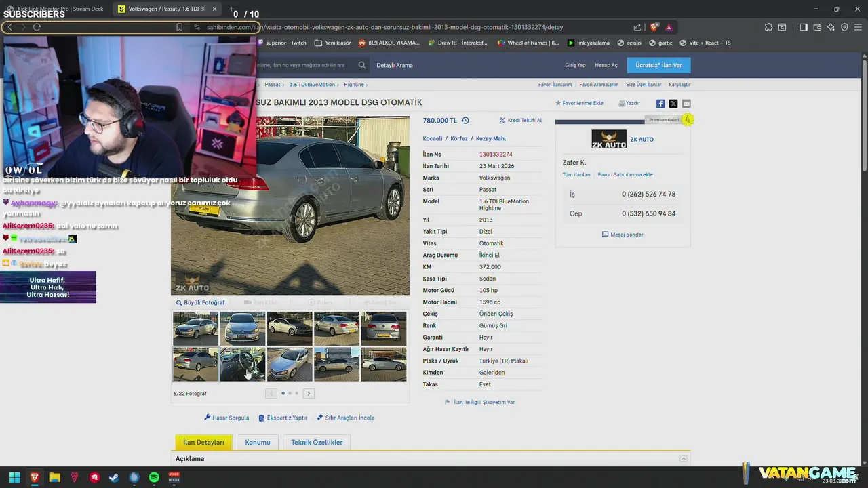This screenshot has height=488, width=868.
Task: Click Sıfır Araçları İncele link
Action: 346,418
